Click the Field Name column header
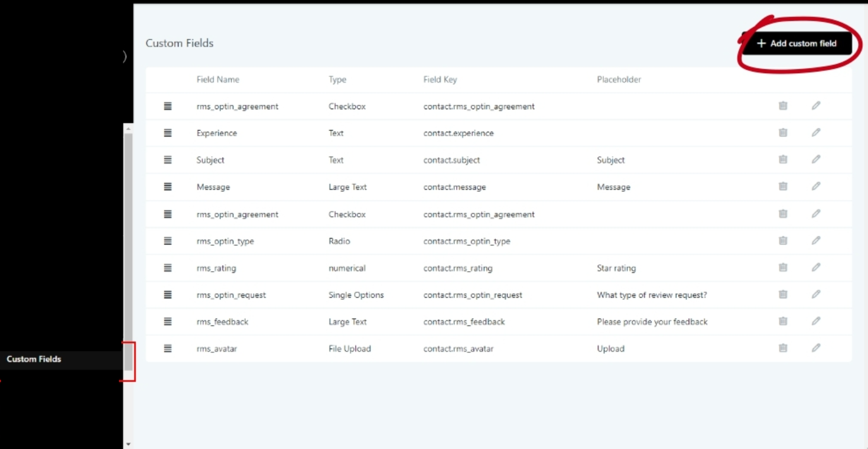Image resolution: width=868 pixels, height=449 pixels. click(x=218, y=80)
